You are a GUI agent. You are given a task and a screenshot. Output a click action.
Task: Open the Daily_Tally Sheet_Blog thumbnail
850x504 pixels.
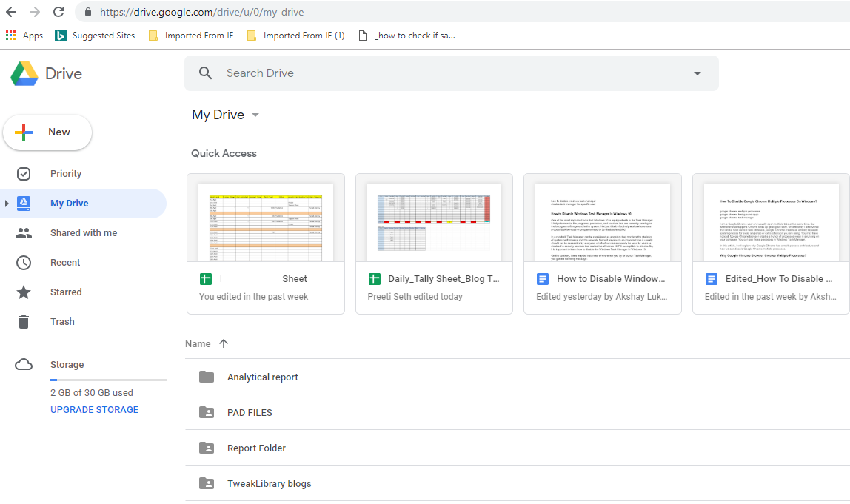coord(434,219)
